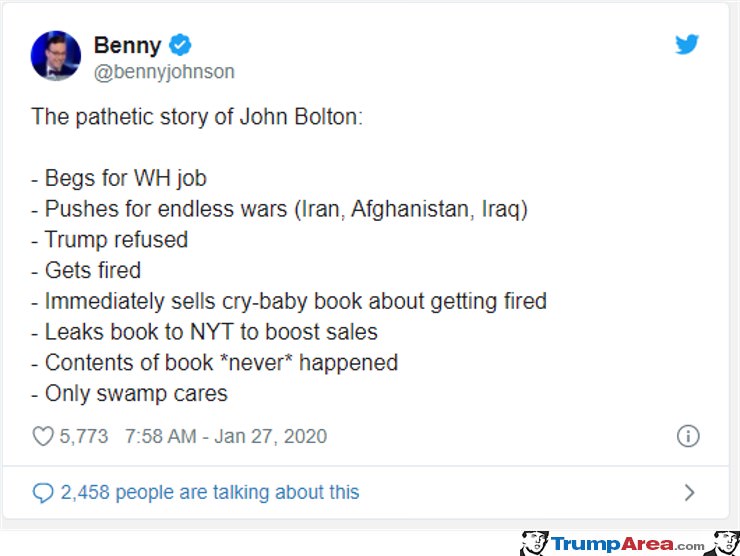
Task: Click the "Begs for WH job" line
Action: click(x=119, y=178)
